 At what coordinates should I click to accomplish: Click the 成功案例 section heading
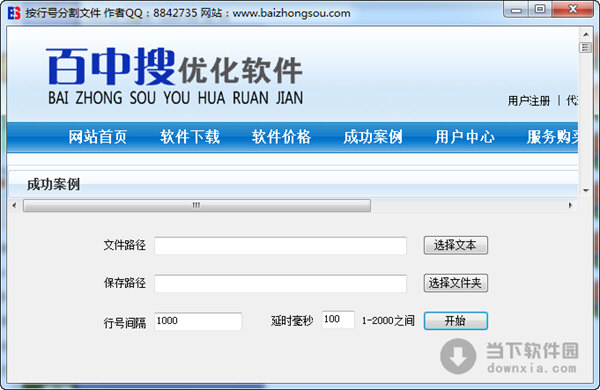53,184
